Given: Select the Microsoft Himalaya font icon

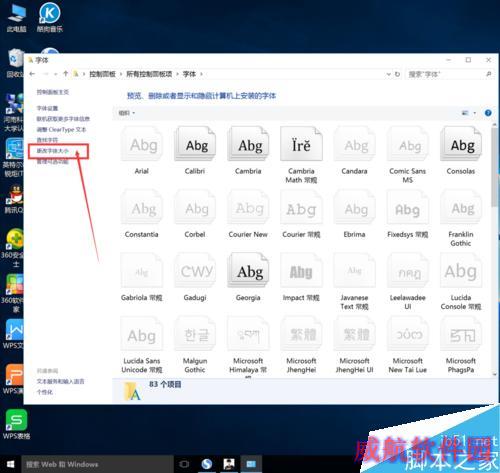Looking at the screenshot, I should 248,334.
